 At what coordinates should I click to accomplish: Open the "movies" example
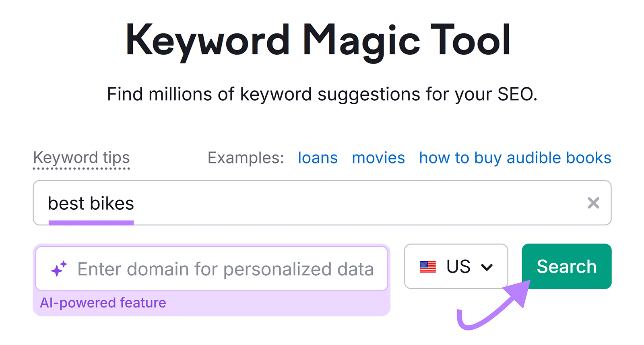point(378,158)
